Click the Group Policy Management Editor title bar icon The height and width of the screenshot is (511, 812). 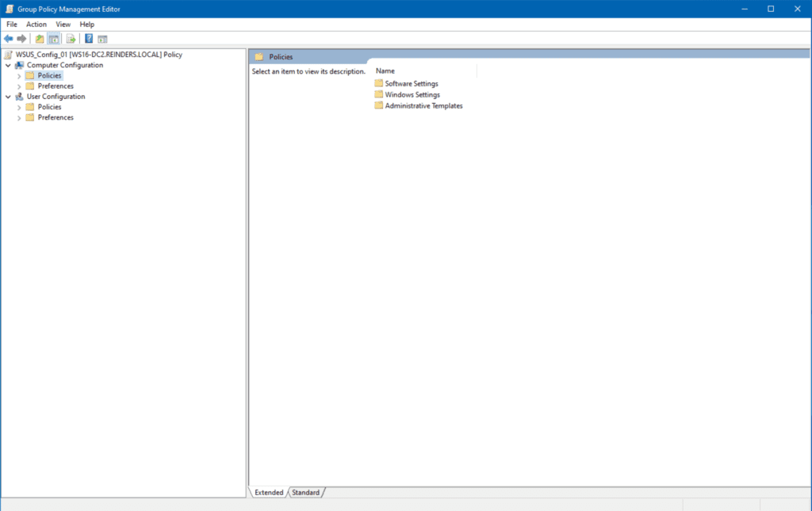coord(9,9)
